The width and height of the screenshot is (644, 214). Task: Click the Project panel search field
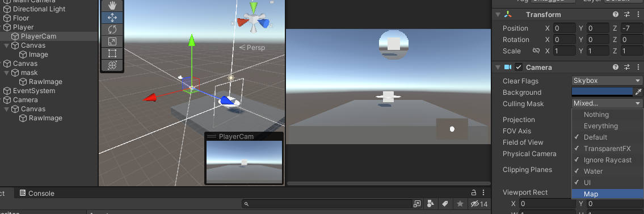[327, 204]
